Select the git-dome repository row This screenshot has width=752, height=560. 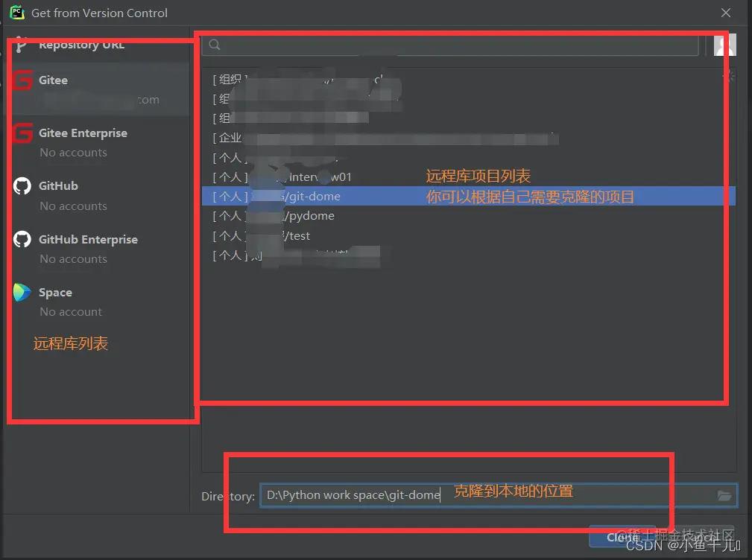click(469, 197)
